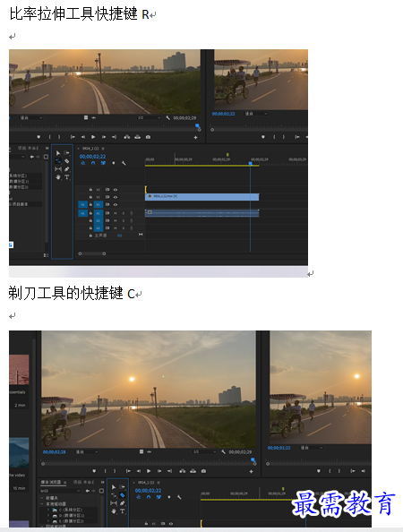Expand the C: (系统分区) drive node
This screenshot has height=532, width=403.
coord(48,510)
